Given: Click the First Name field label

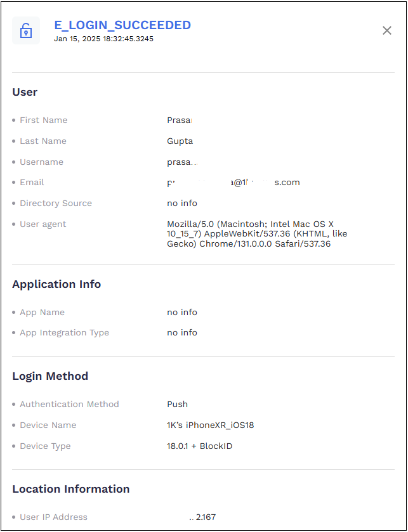Looking at the screenshot, I should coord(43,120).
